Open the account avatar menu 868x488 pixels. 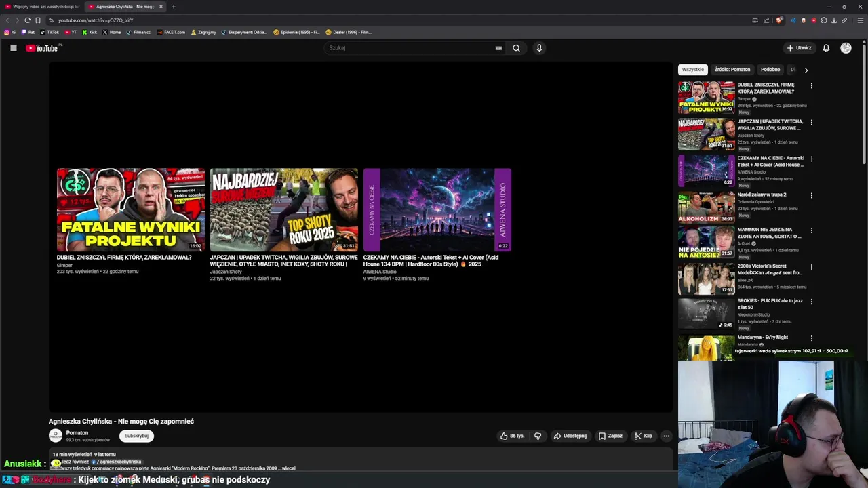click(846, 48)
